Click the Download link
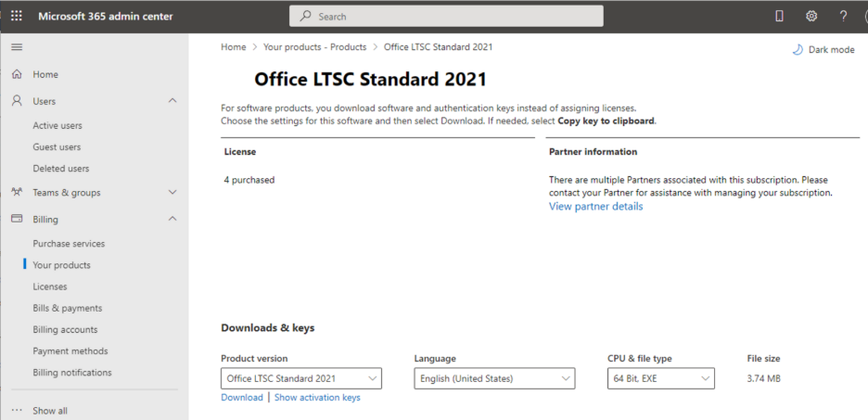 point(242,398)
